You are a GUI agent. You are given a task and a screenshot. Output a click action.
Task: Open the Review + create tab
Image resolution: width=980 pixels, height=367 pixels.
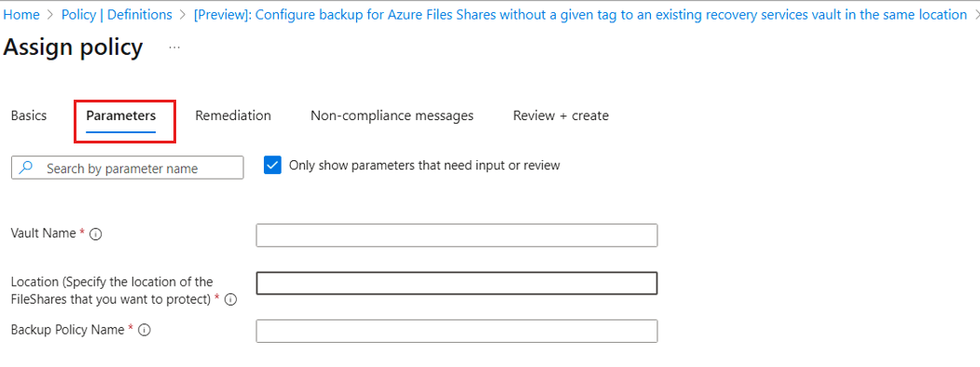point(560,116)
